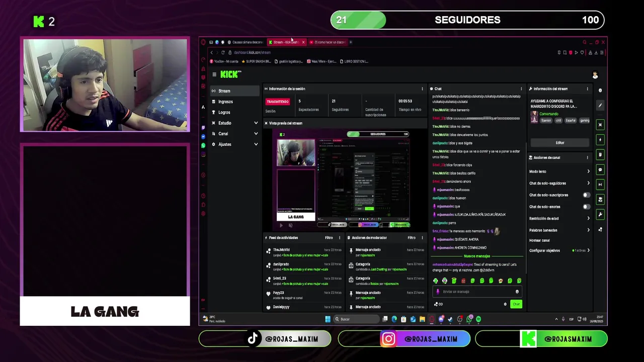This screenshot has width=644, height=362.
Task: Open Palabras baneadas arrow
Action: [x=588, y=230]
